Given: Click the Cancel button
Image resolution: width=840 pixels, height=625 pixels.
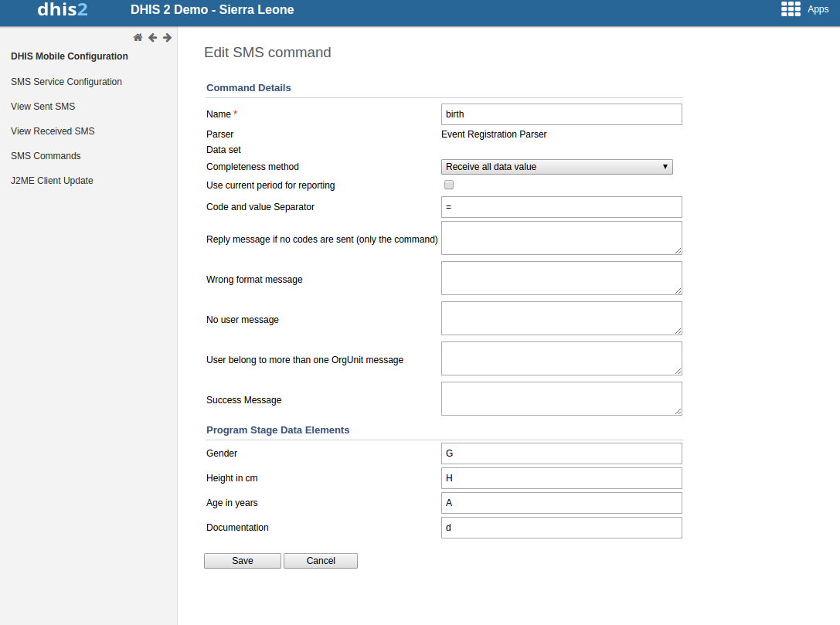Looking at the screenshot, I should (320, 561).
